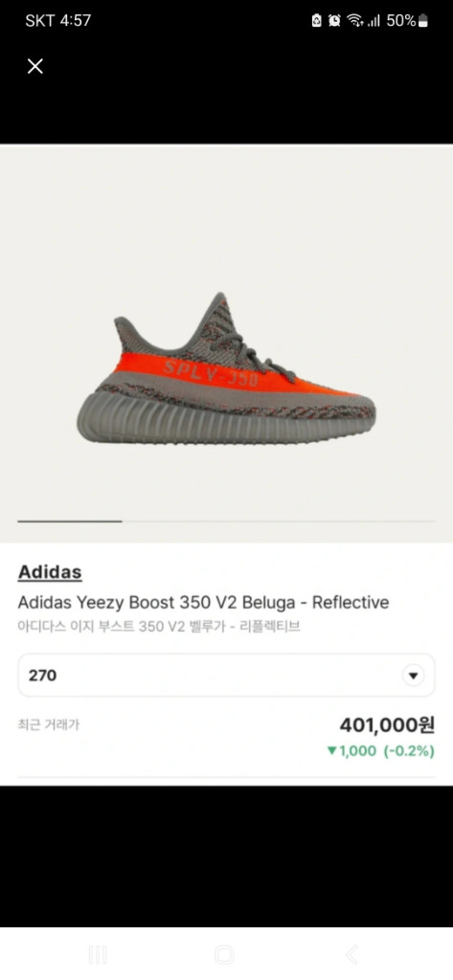Tap the underlined Adidas brand link
Image resolution: width=453 pixels, height=980 pixels.
[x=50, y=572]
